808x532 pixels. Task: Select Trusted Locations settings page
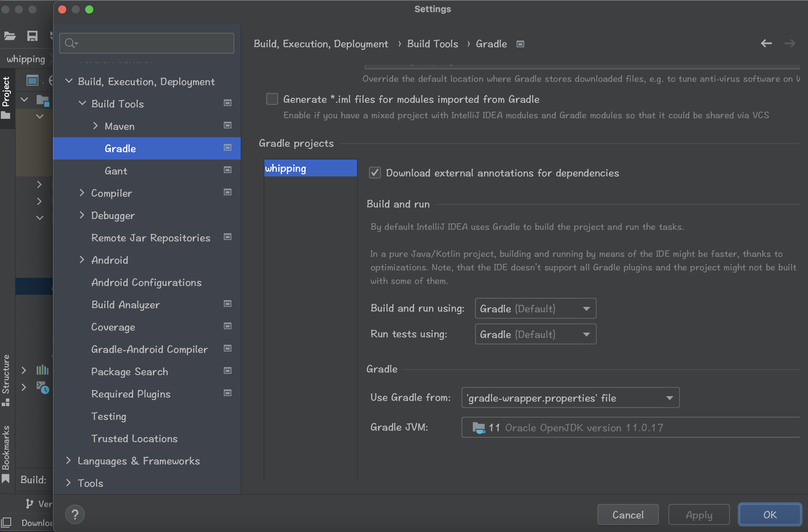(134, 438)
